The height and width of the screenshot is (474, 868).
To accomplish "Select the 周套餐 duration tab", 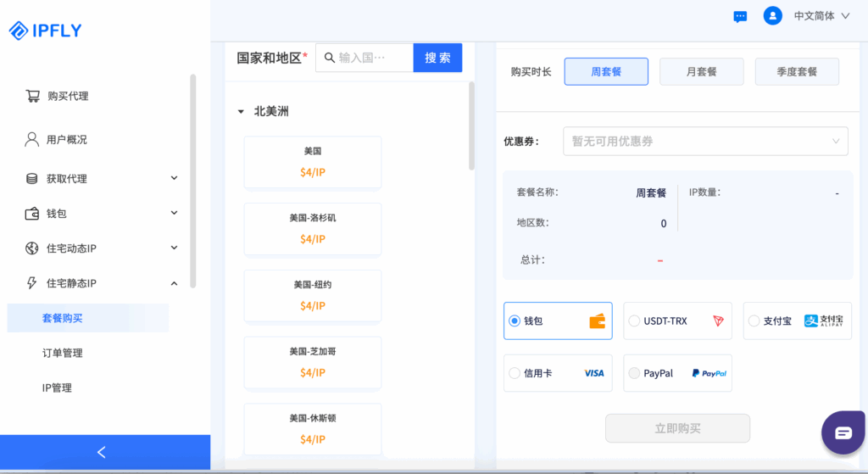I will [x=606, y=71].
